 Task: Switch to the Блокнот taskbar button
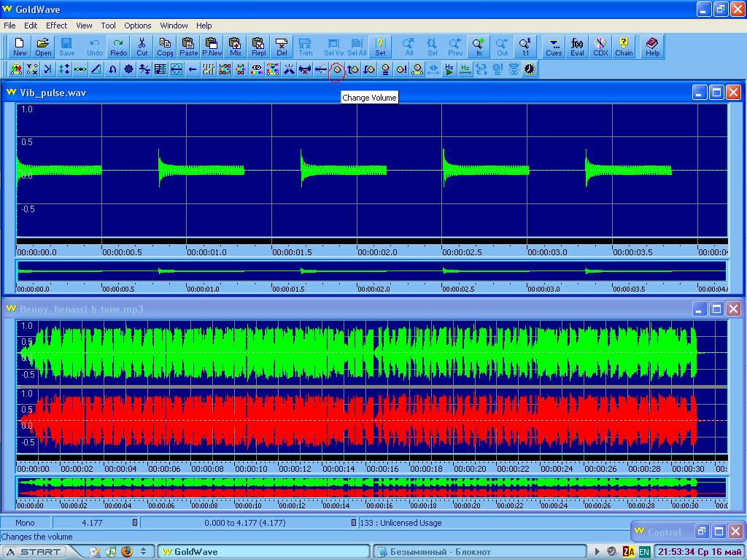click(x=480, y=552)
